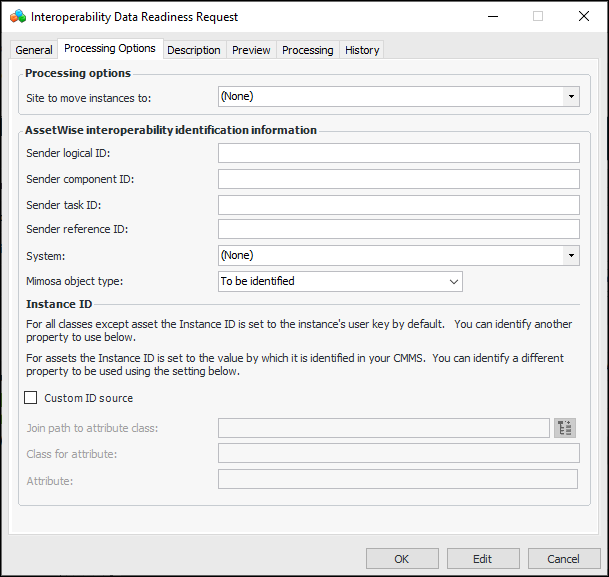Select the Processing tab
Image resolution: width=609 pixels, height=577 pixels.
[307, 50]
